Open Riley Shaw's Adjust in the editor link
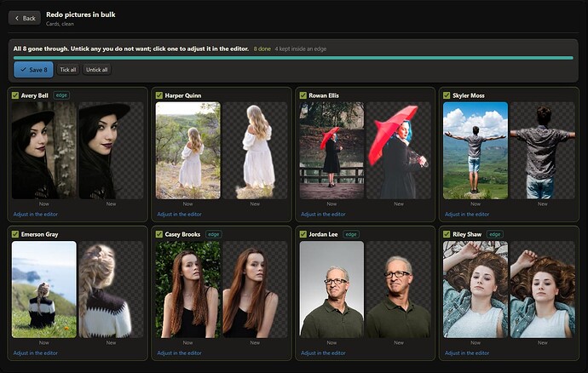588x373 pixels. pyautogui.click(x=467, y=353)
